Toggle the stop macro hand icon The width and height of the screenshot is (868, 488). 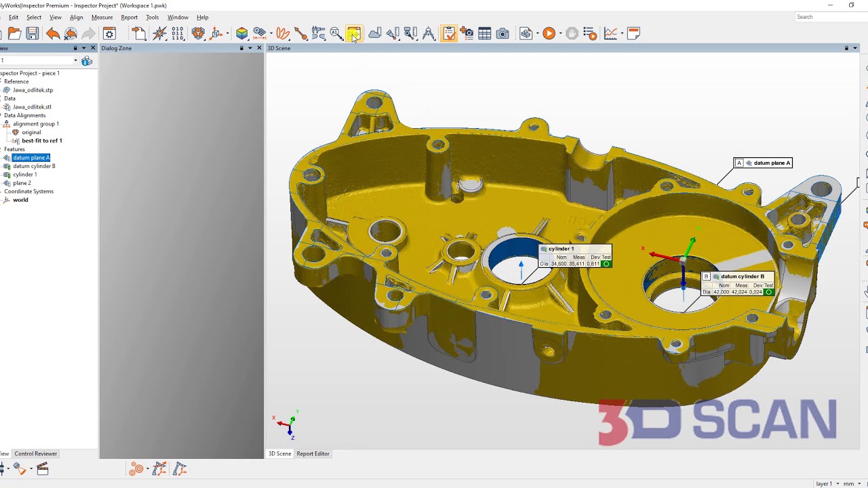pyautogui.click(x=570, y=33)
